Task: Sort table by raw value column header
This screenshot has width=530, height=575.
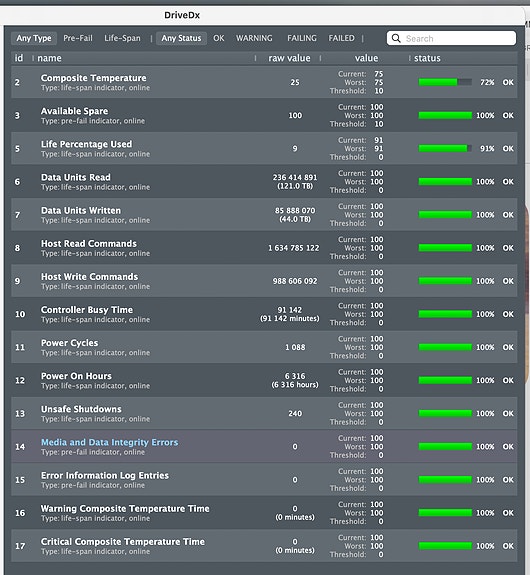Action: click(289, 58)
